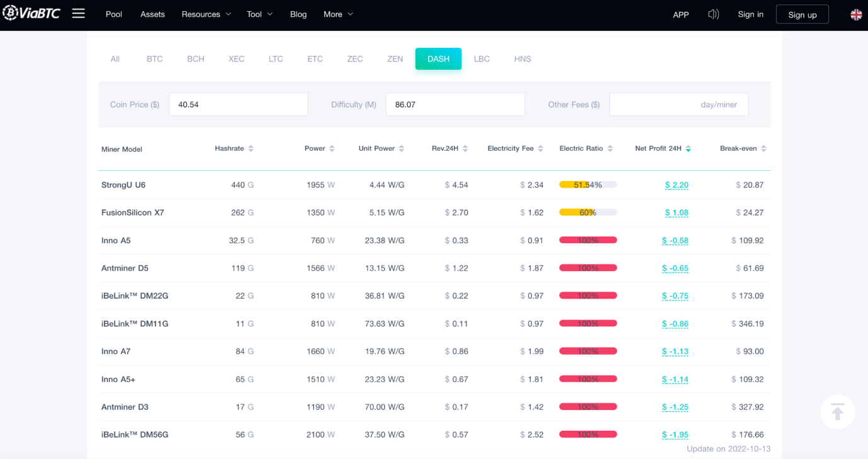868x459 pixels.
Task: Sort by Power column arrows
Action: [x=332, y=148]
